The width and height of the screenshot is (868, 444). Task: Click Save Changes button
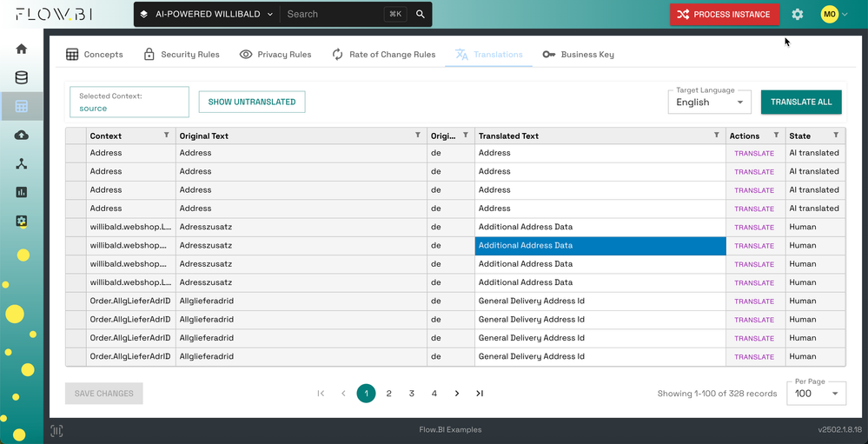[x=104, y=394]
